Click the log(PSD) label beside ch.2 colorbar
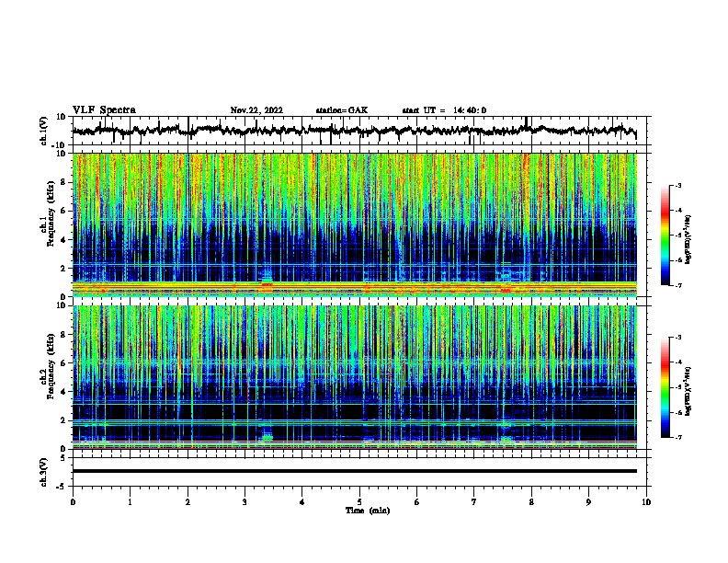This screenshot has width=728, height=563. pyautogui.click(x=688, y=391)
